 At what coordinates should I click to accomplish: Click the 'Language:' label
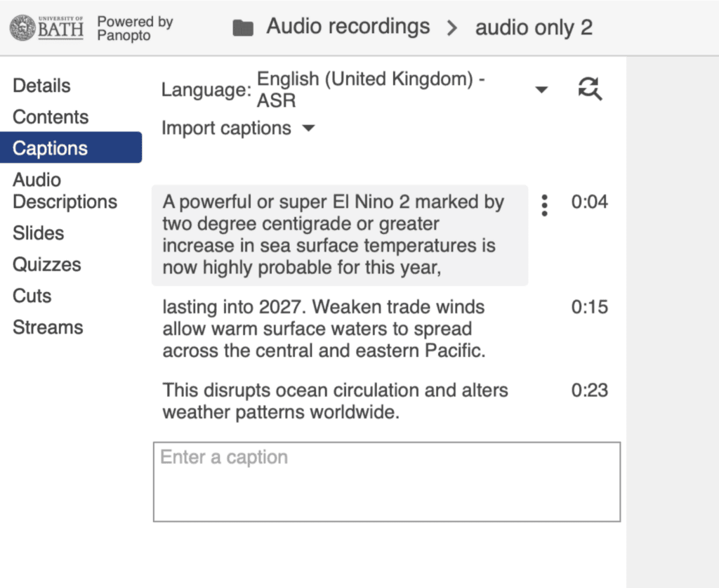point(206,89)
